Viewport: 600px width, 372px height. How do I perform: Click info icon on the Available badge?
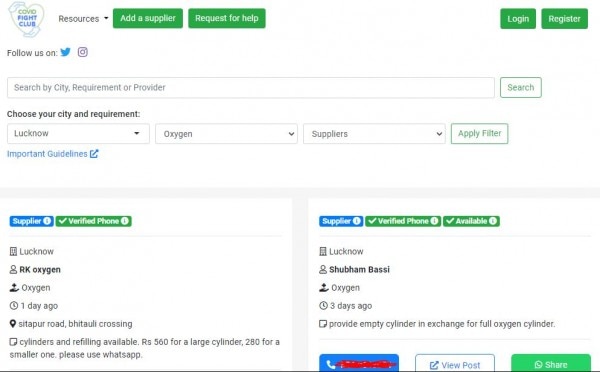point(493,221)
